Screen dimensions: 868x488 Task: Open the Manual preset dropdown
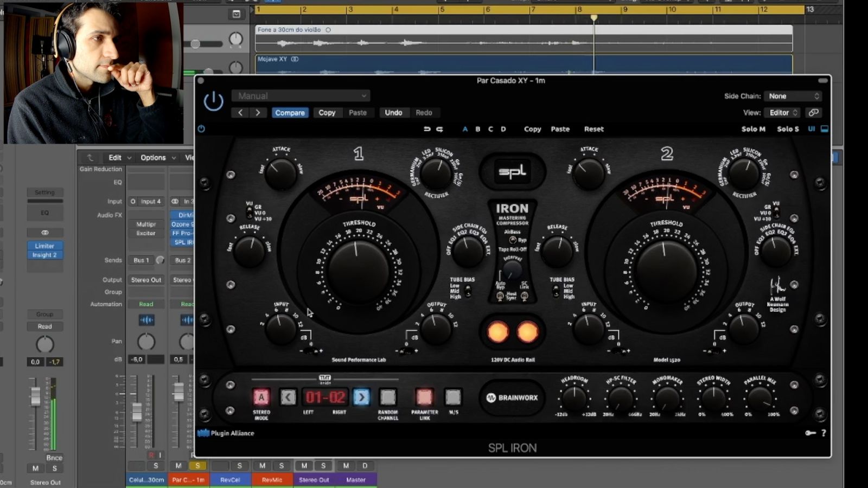(x=301, y=96)
